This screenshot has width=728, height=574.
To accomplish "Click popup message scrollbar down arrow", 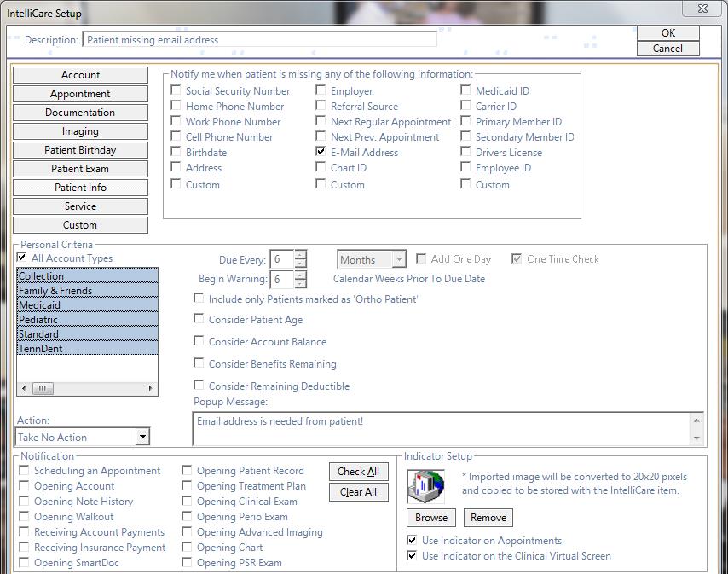I will coord(696,438).
